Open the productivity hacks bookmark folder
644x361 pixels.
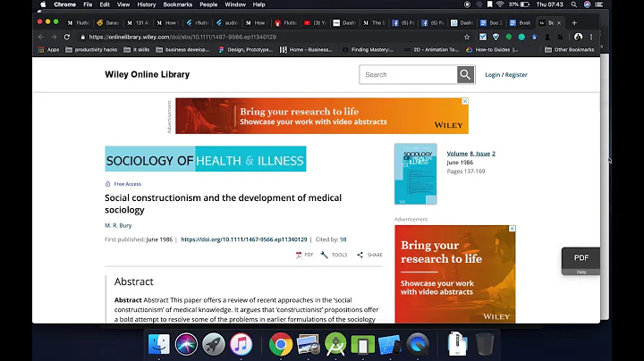click(91, 50)
